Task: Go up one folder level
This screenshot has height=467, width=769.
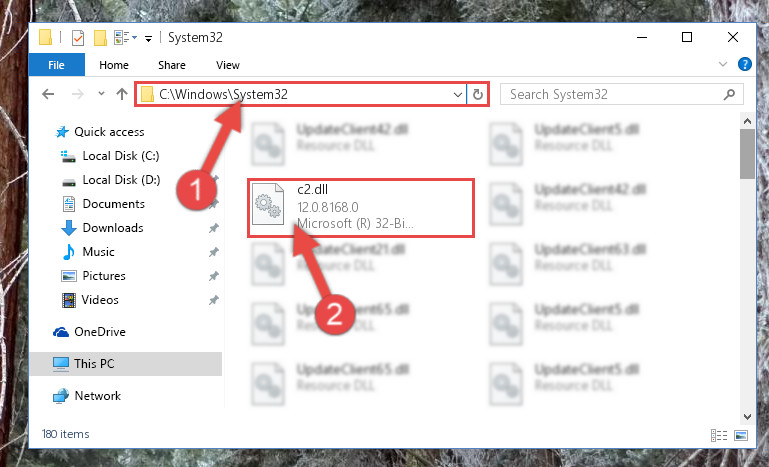Action: click(x=122, y=94)
